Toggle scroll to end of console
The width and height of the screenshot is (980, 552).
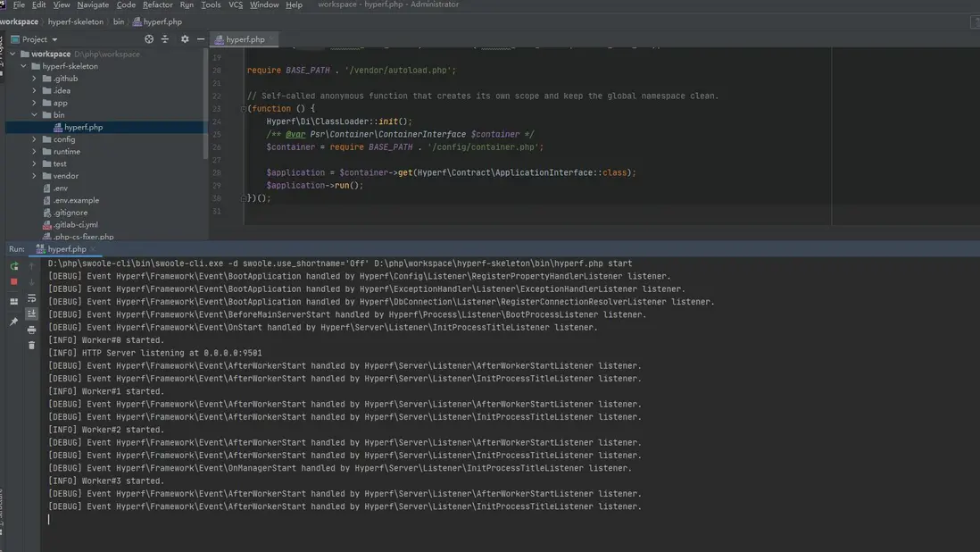tap(31, 314)
